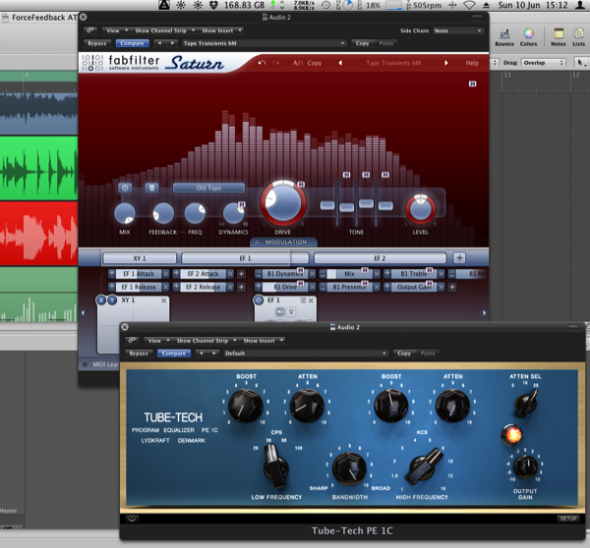Click Bypass in the Saturn window

(97, 43)
